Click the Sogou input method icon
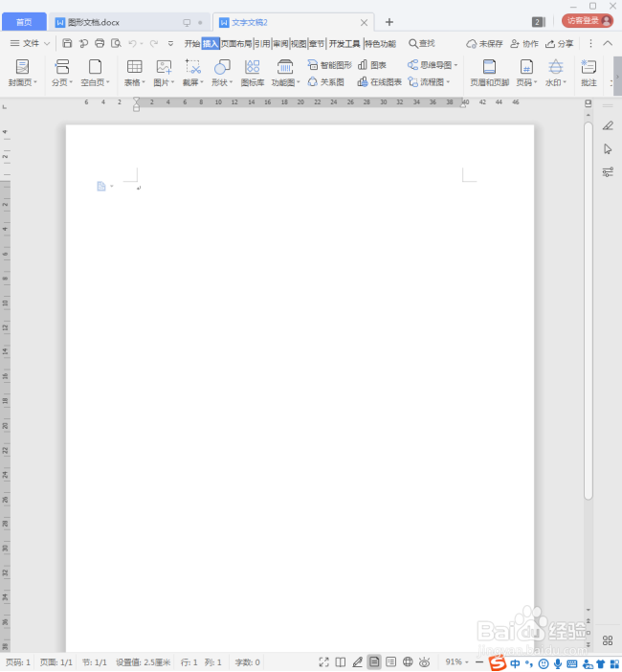The width and height of the screenshot is (622, 672). (x=498, y=663)
